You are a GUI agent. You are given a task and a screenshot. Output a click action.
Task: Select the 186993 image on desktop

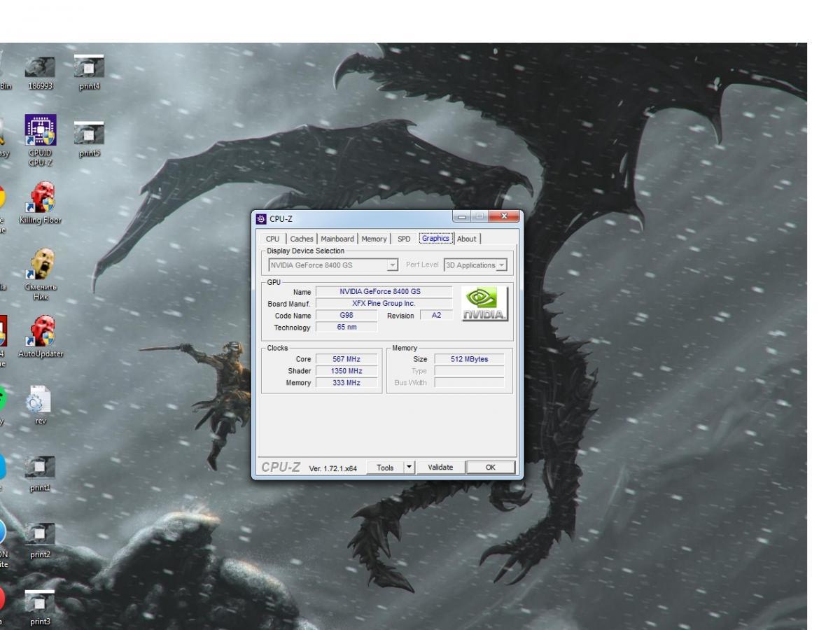tap(40, 73)
